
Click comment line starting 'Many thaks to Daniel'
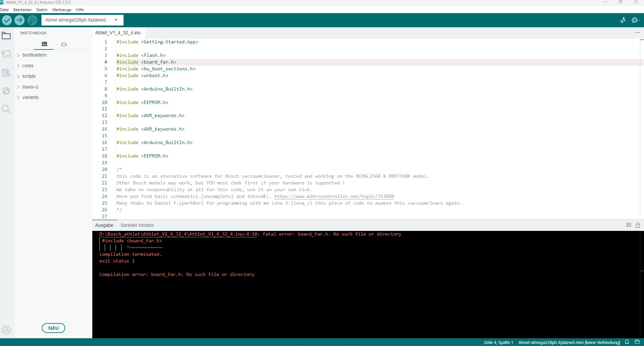tap(289, 203)
